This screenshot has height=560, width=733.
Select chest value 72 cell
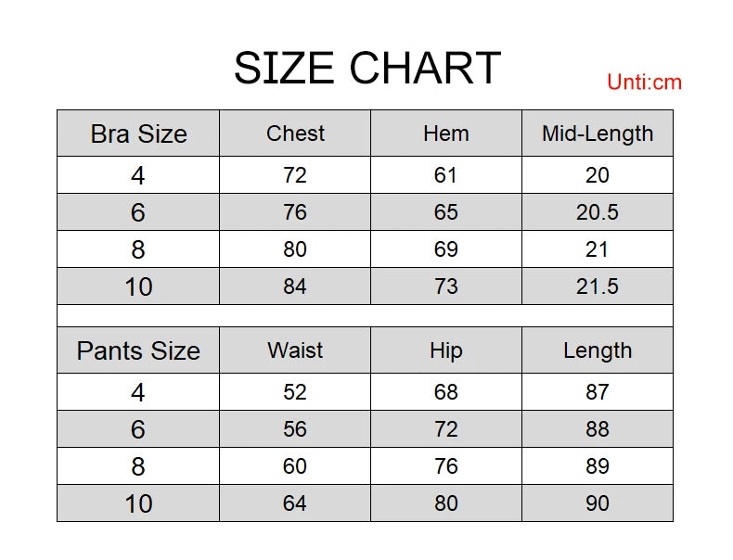coord(295,175)
